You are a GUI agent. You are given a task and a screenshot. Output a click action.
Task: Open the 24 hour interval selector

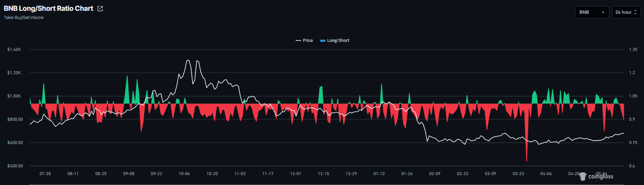[x=626, y=13]
